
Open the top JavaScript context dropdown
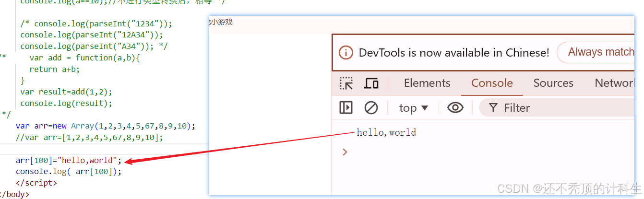[413, 108]
